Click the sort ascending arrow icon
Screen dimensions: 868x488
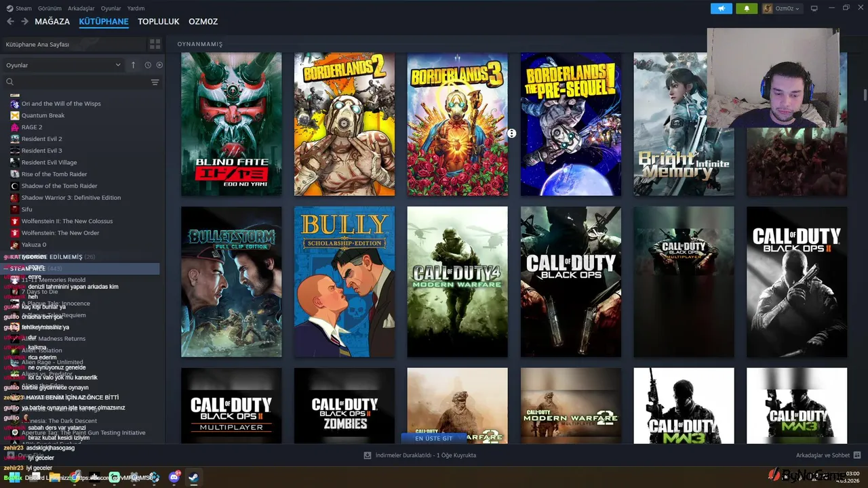click(133, 65)
